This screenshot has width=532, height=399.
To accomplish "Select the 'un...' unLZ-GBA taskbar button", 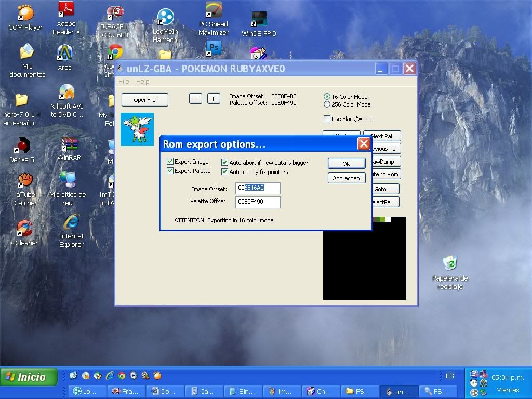I will coord(399,392).
